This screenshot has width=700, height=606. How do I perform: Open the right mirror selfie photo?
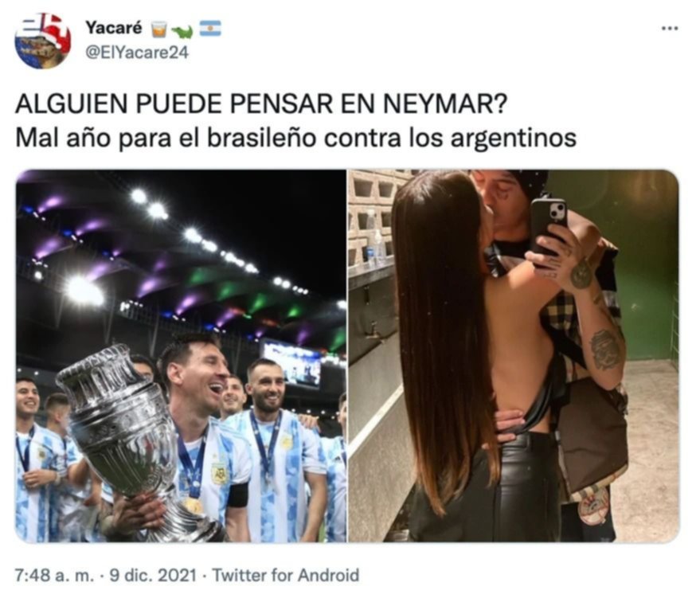tap(514, 356)
